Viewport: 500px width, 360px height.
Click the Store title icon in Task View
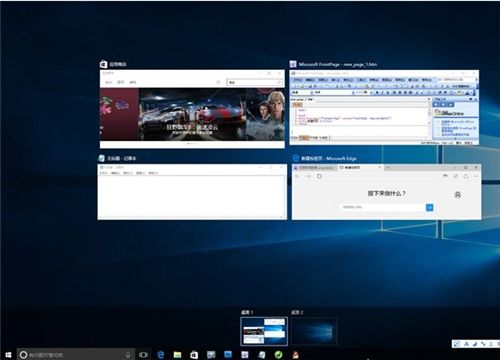pyautogui.click(x=103, y=64)
